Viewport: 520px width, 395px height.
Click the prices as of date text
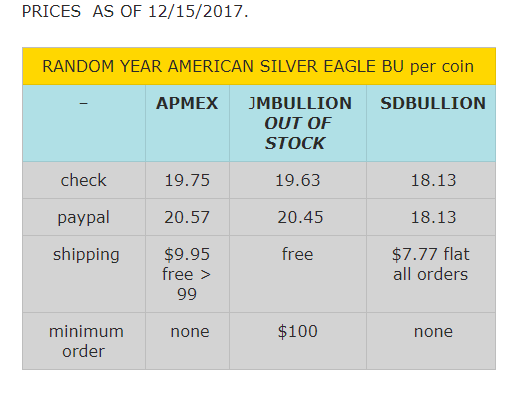point(135,12)
